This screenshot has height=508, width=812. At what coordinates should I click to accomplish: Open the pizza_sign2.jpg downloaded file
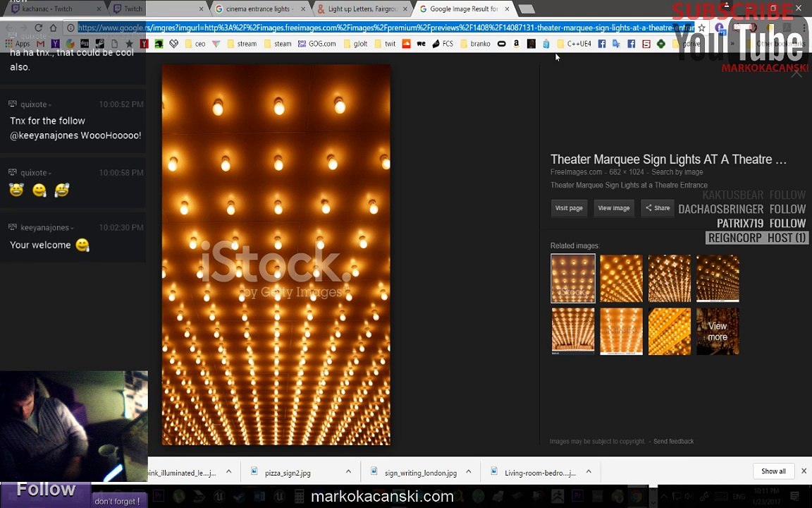point(288,472)
